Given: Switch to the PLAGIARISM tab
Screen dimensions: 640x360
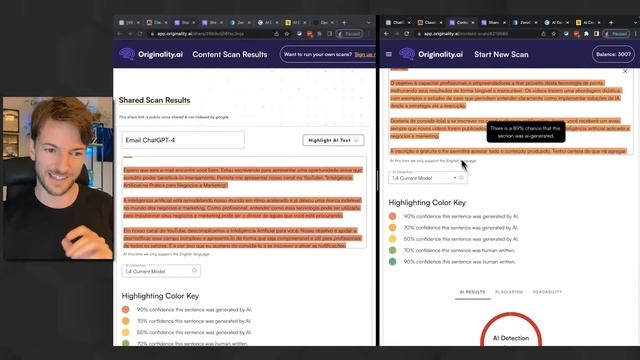Looking at the screenshot, I should click(509, 292).
